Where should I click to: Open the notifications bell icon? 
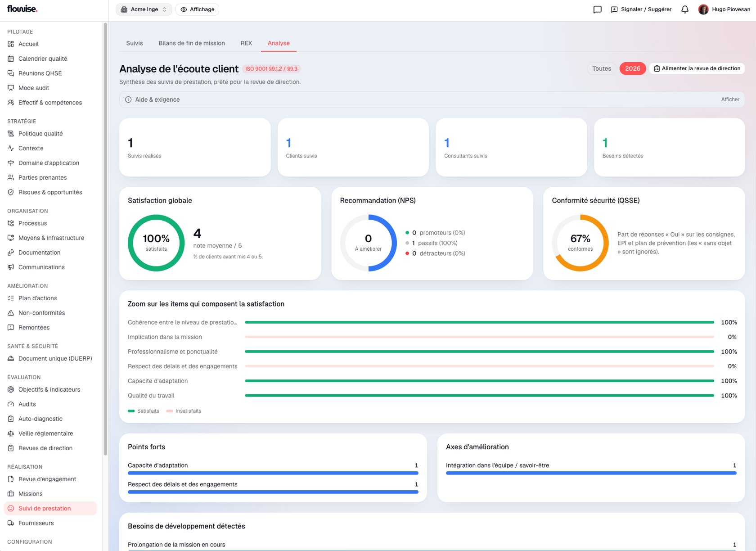tap(685, 9)
